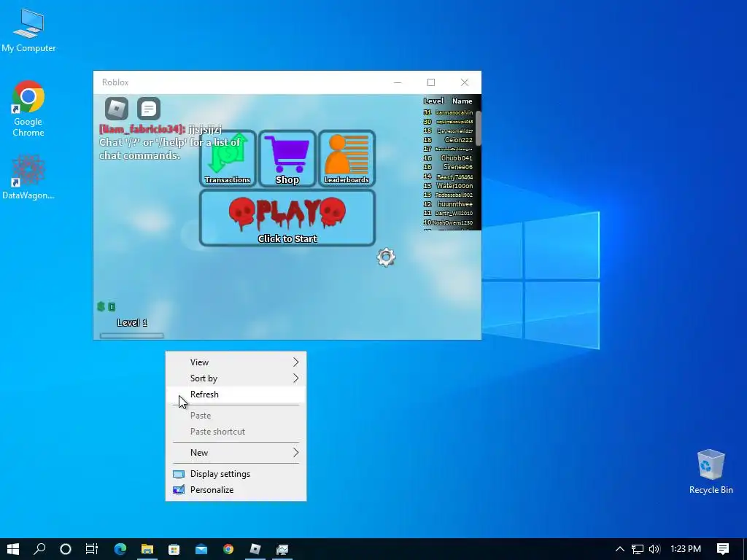
Task: Open File Explorer from taskbar
Action: tap(147, 549)
